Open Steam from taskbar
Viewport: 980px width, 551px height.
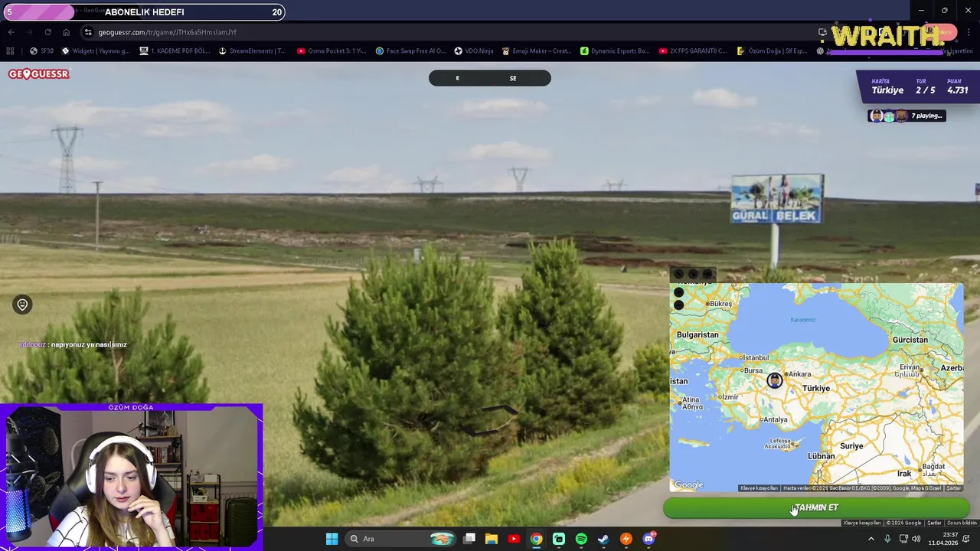603,539
